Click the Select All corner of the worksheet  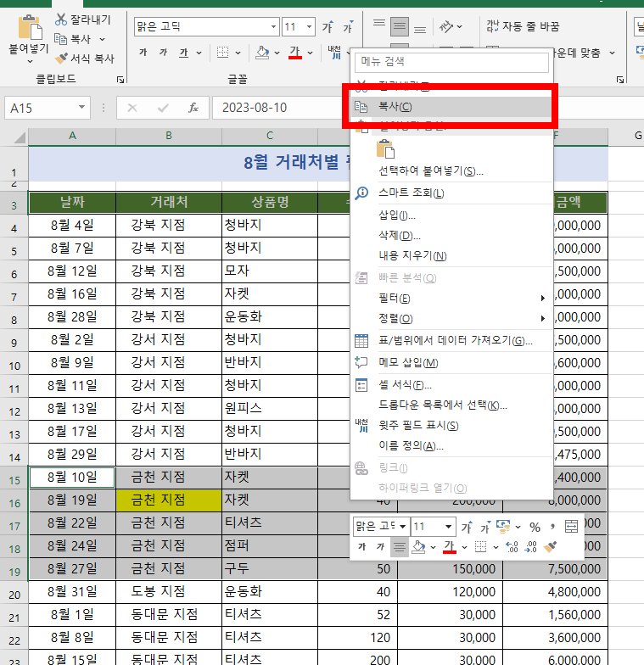tap(19, 137)
